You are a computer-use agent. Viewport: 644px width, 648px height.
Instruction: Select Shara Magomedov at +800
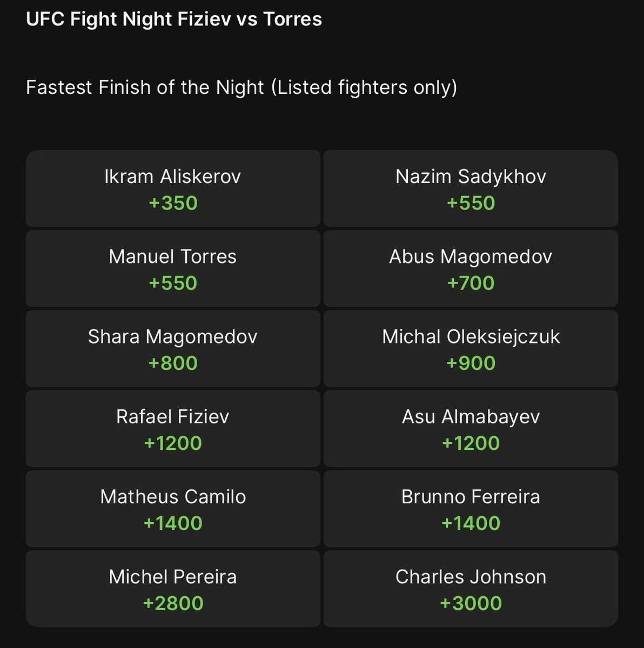click(x=173, y=348)
